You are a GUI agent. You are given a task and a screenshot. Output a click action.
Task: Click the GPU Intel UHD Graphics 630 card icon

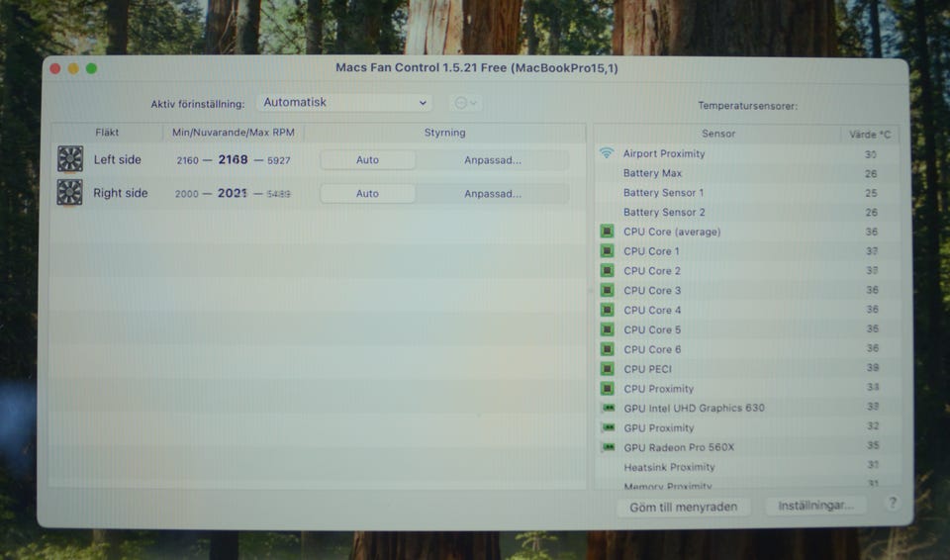coord(608,408)
